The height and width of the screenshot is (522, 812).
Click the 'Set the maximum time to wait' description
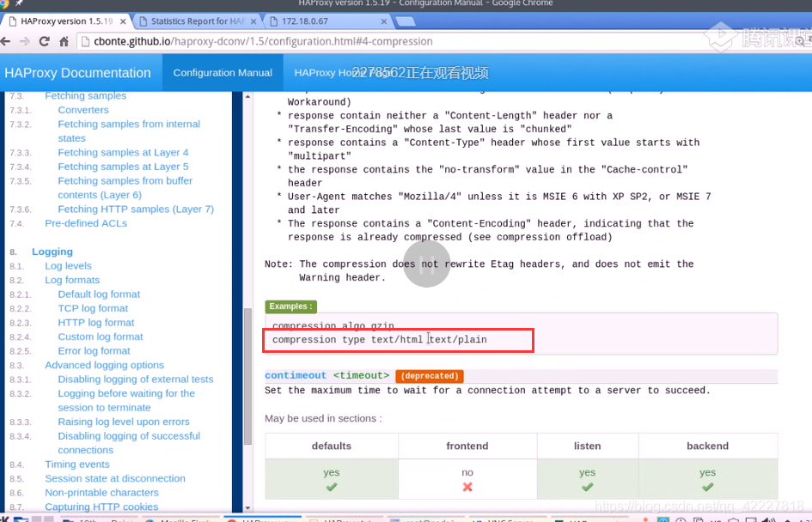pos(487,391)
